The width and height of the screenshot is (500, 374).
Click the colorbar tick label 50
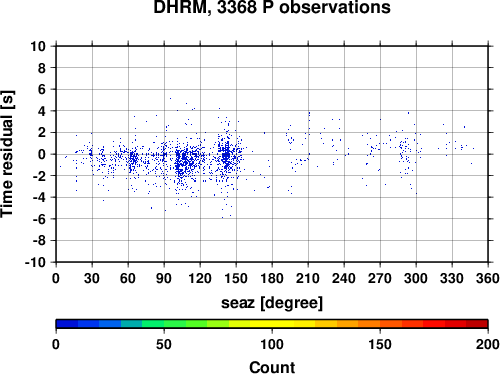point(164,344)
